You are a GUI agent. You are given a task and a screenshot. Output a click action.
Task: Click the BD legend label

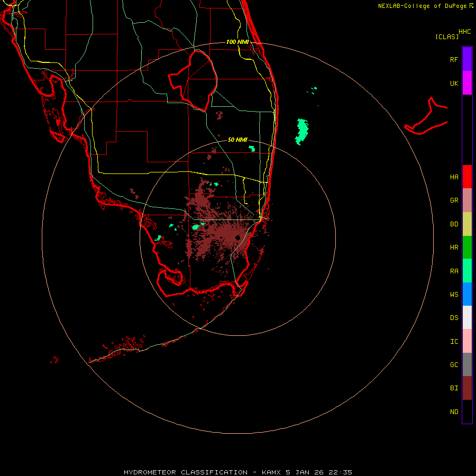tap(454, 224)
